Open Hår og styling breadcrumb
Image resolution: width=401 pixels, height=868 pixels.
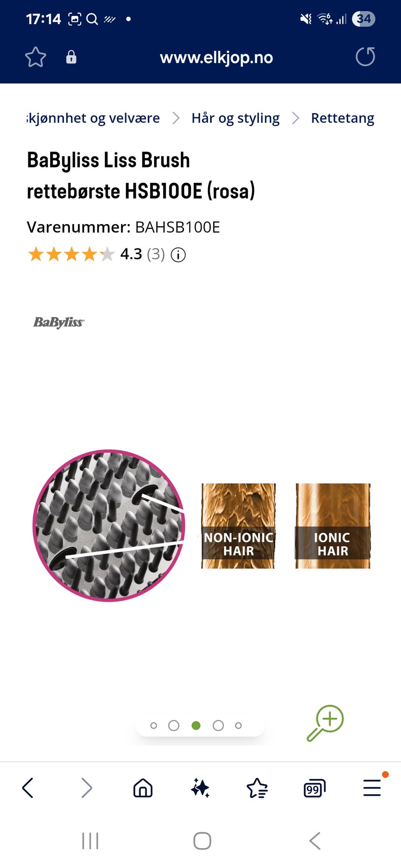point(236,118)
